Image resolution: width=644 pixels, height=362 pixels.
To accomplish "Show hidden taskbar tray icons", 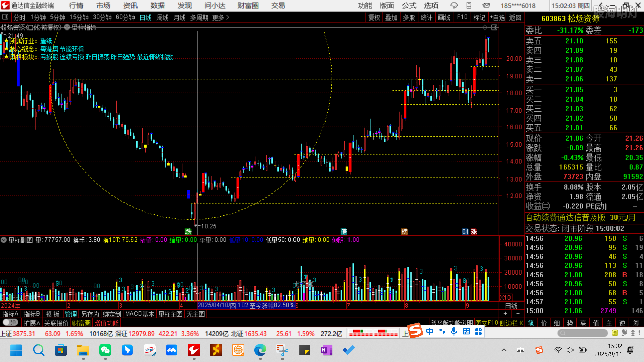I will pos(504,350).
